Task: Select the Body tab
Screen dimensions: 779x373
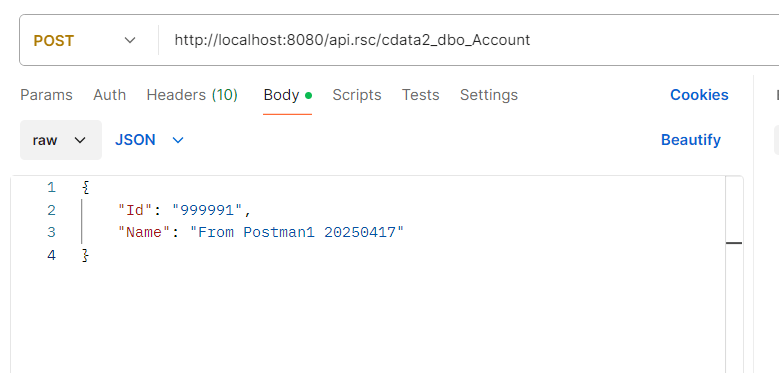Action: [288, 95]
